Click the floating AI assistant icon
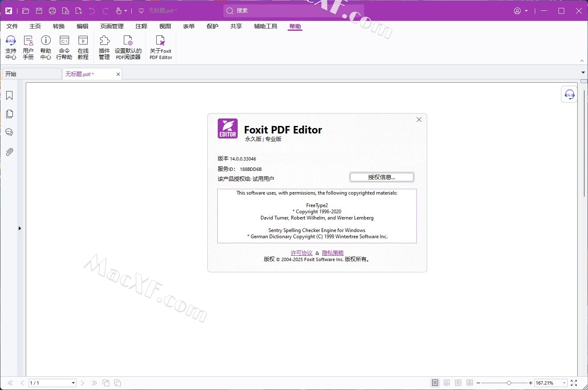The width and height of the screenshot is (588, 390). coord(569,94)
